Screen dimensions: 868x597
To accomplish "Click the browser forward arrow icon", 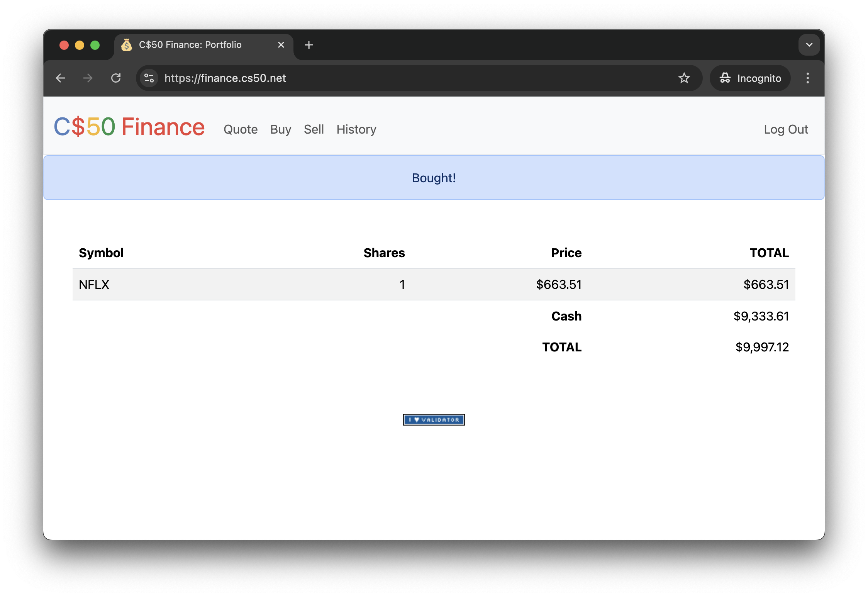I will point(88,78).
